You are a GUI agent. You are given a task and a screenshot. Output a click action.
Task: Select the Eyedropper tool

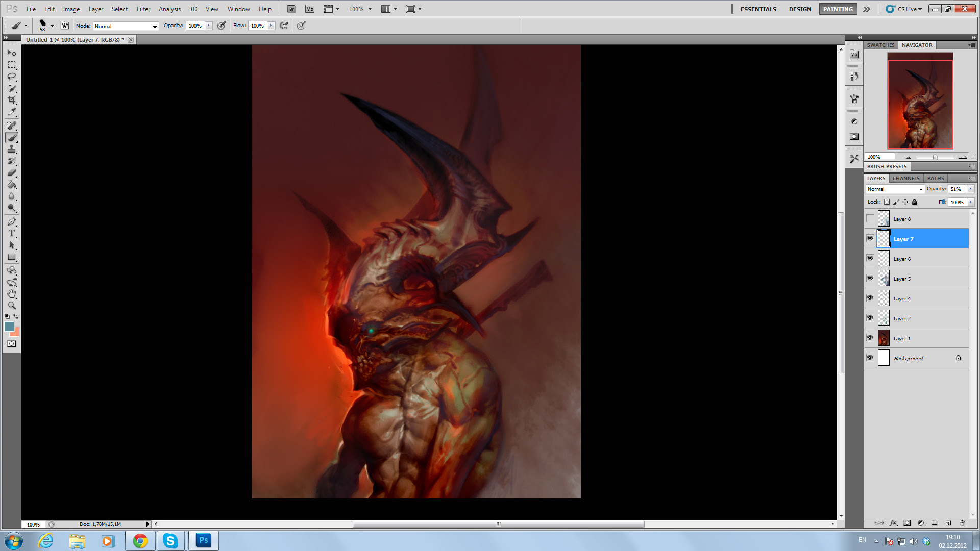click(x=12, y=112)
